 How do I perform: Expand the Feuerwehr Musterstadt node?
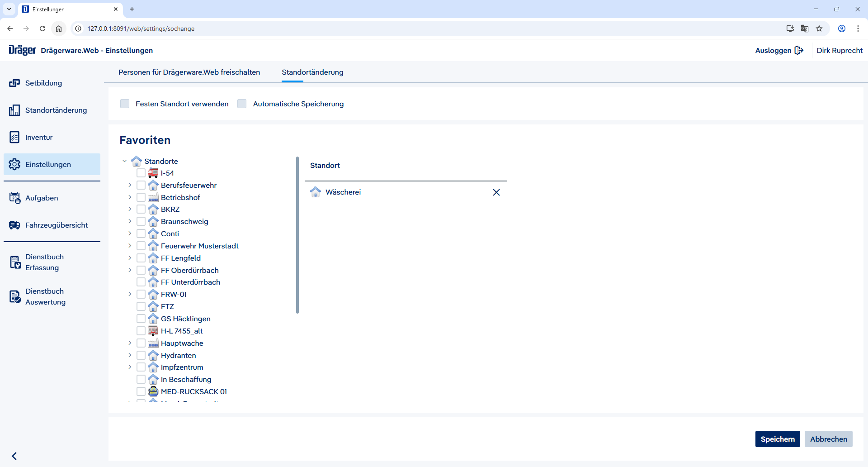click(x=130, y=246)
